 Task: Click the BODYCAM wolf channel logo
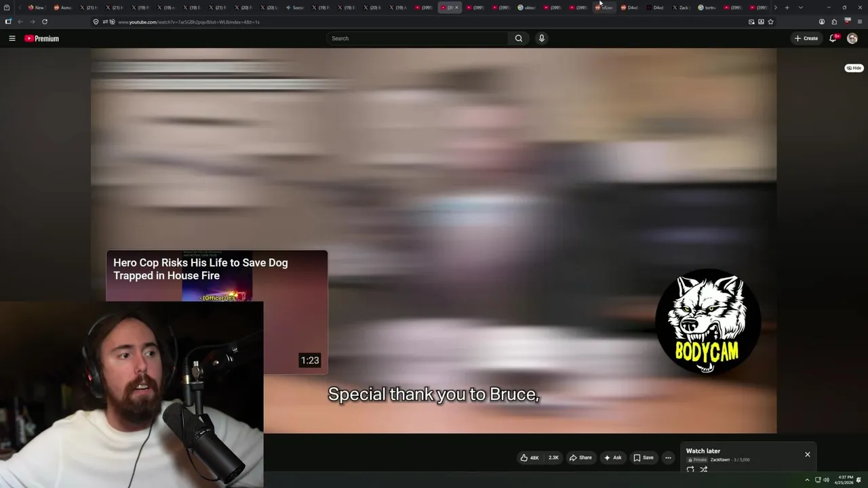707,321
